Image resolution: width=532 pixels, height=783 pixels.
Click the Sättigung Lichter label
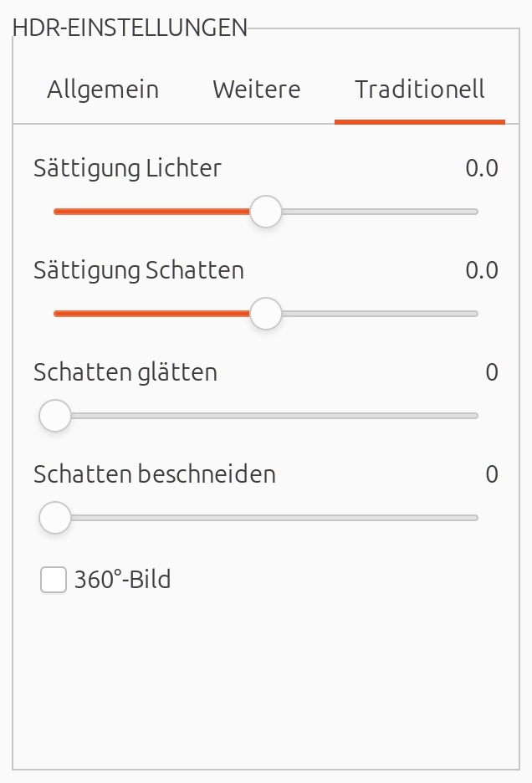(x=127, y=168)
